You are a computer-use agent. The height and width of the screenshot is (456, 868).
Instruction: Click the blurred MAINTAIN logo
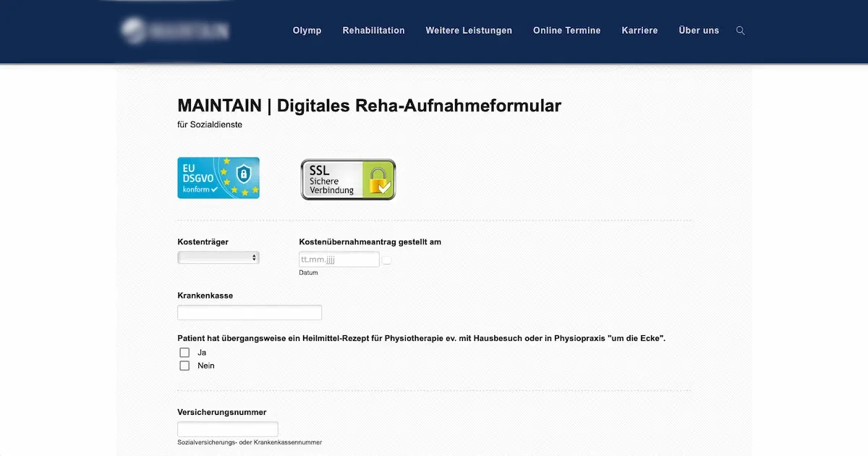pyautogui.click(x=175, y=30)
